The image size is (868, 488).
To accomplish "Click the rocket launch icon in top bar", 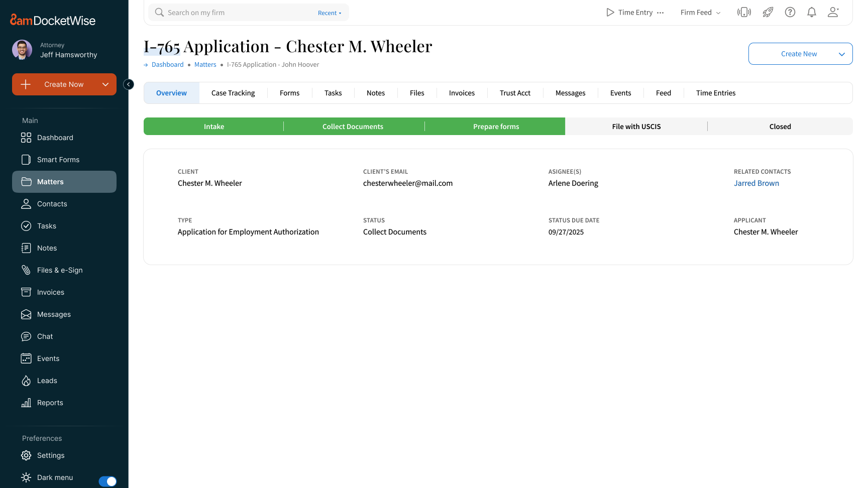I will pos(768,12).
